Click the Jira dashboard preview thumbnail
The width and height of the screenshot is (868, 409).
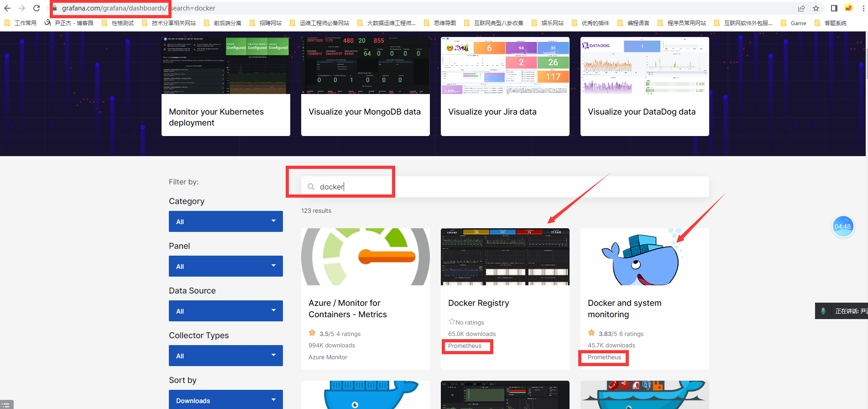(505, 65)
